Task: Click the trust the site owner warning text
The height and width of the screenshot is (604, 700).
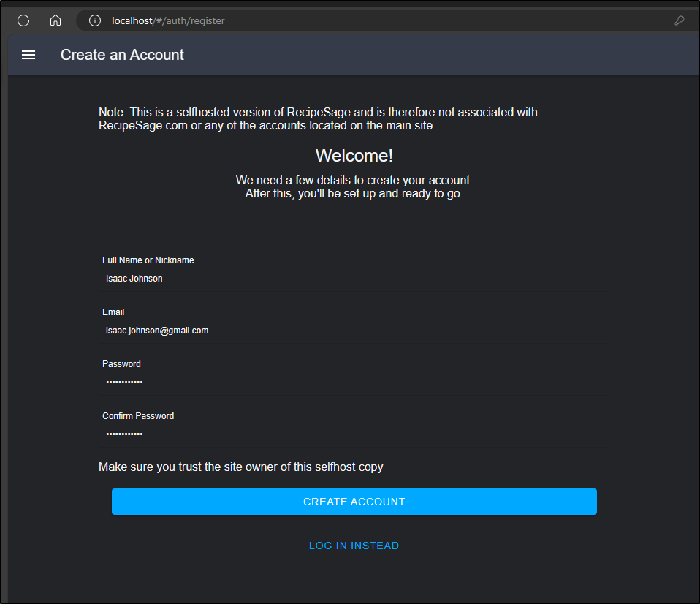Action: (241, 467)
